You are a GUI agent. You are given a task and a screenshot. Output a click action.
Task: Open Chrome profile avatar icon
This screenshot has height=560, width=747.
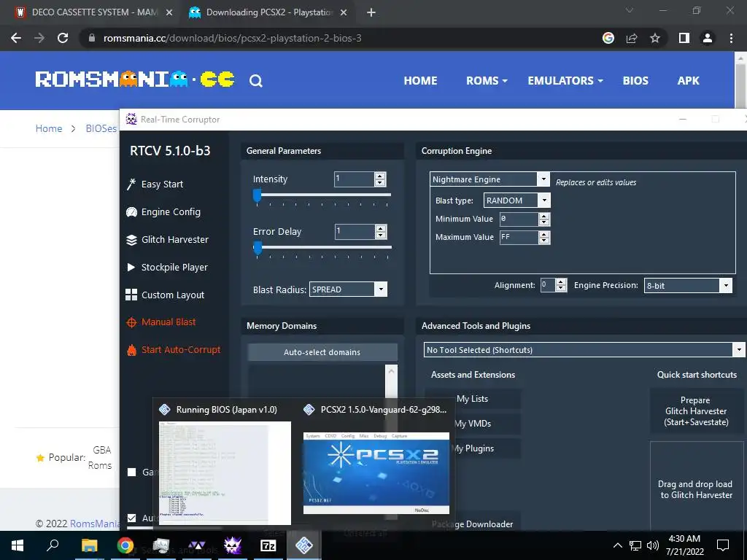tap(708, 38)
